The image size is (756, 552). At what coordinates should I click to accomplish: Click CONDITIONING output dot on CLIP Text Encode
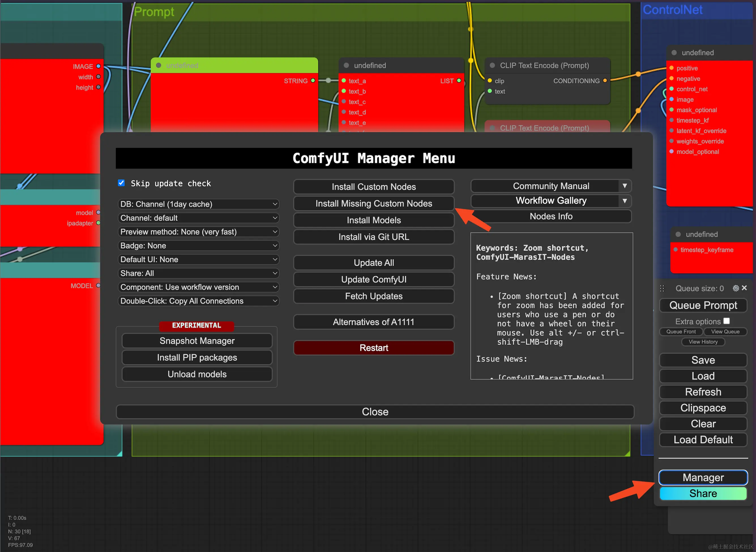coord(605,80)
